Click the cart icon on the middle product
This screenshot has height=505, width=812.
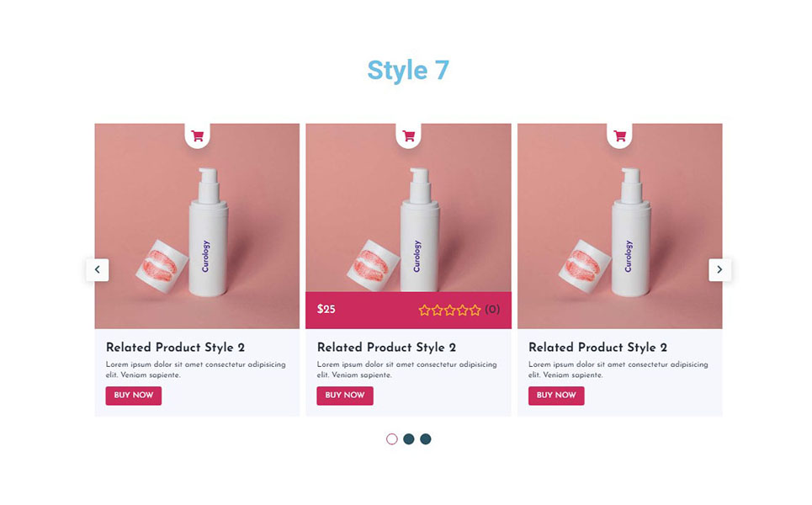tap(409, 136)
